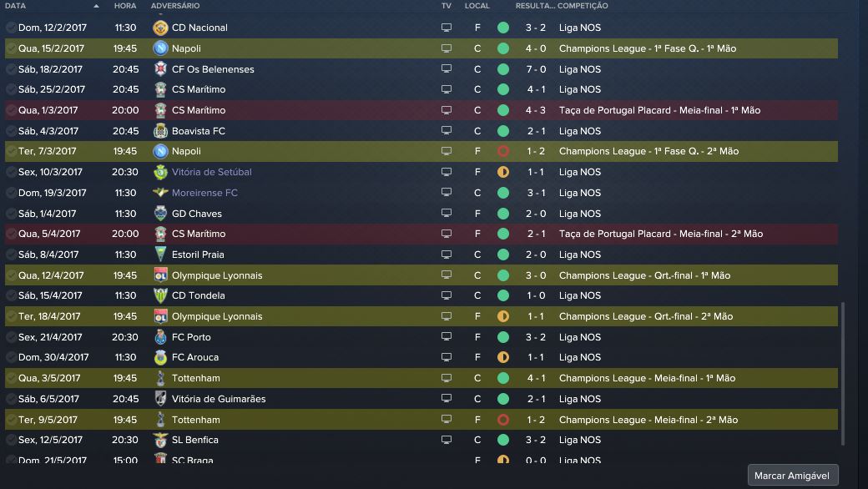The image size is (868, 489).
Task: Open the Moreirense FC team link
Action: [x=204, y=193]
